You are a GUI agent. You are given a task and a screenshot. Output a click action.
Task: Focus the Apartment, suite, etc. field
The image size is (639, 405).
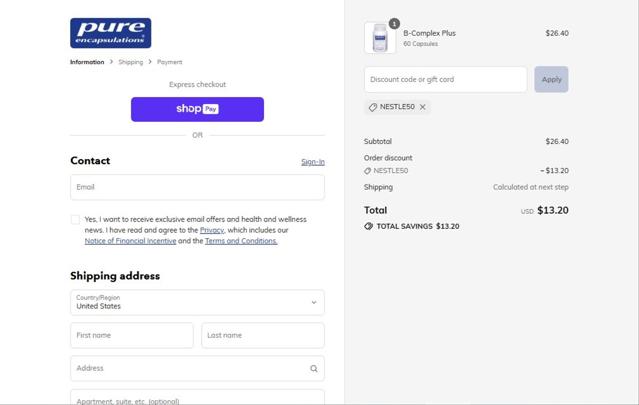(197, 397)
